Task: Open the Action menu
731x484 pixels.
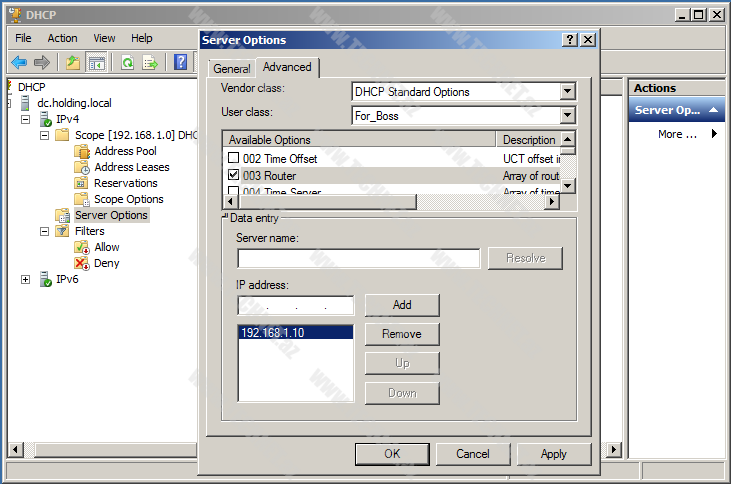Action: pyautogui.click(x=62, y=38)
